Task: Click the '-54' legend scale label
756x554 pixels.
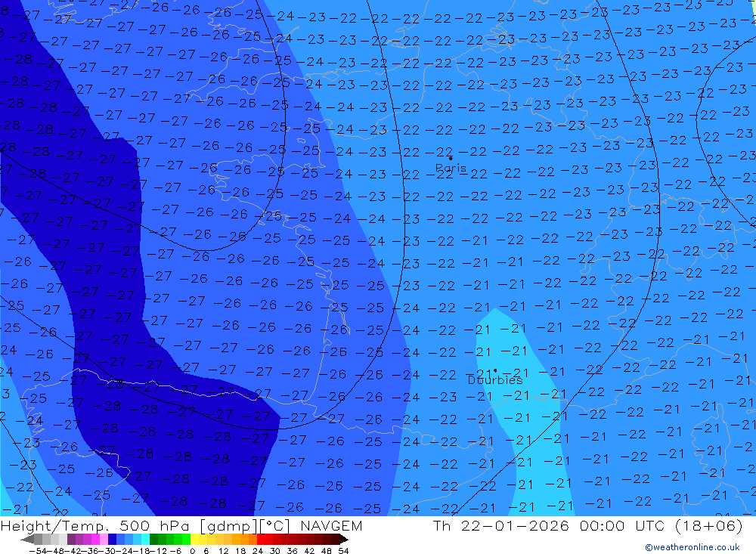Action: tap(38, 551)
